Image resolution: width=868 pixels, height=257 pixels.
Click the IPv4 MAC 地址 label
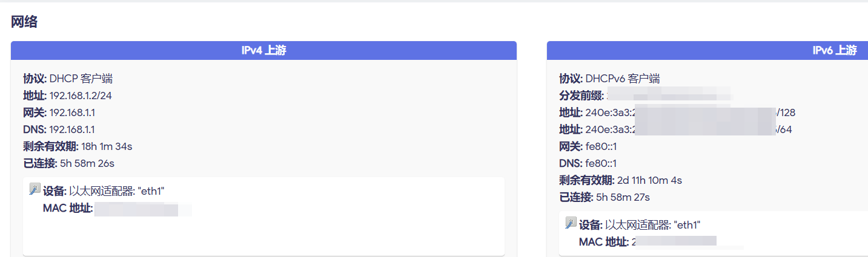67,209
